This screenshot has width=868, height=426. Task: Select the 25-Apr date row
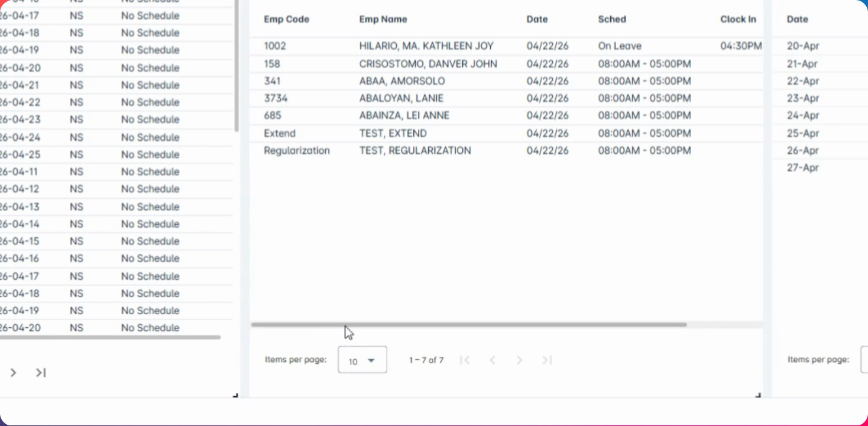[x=803, y=133]
